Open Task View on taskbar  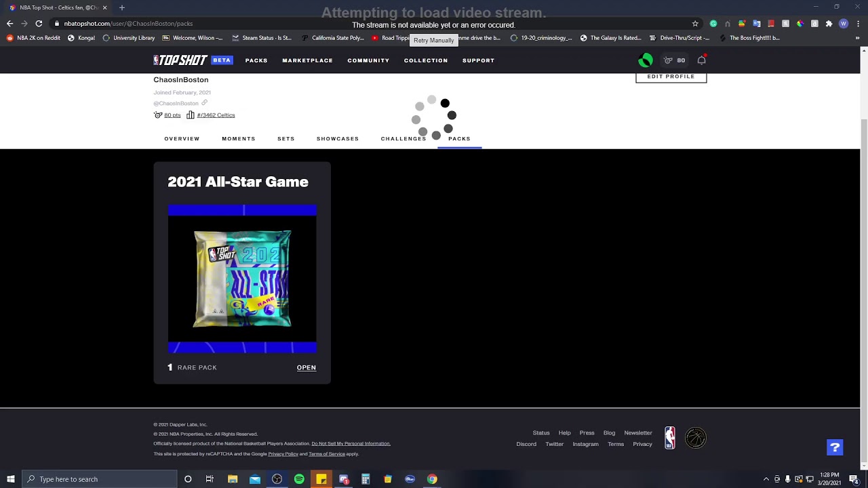pos(210,479)
